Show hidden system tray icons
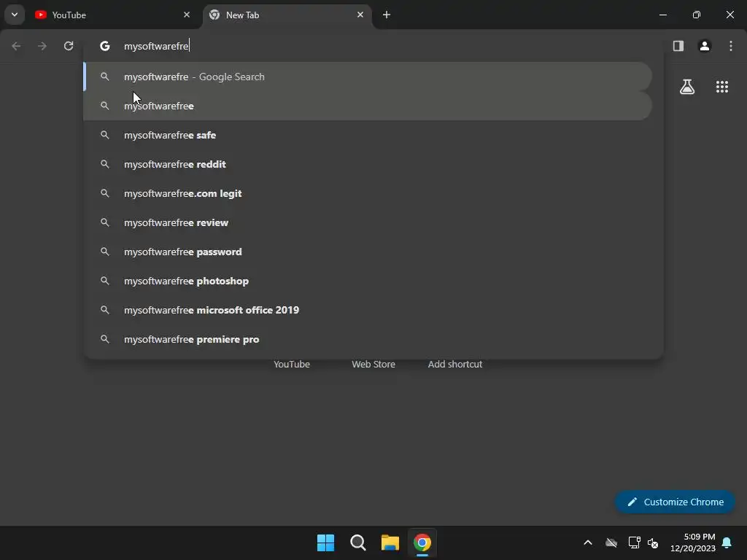747x560 pixels. point(588,542)
